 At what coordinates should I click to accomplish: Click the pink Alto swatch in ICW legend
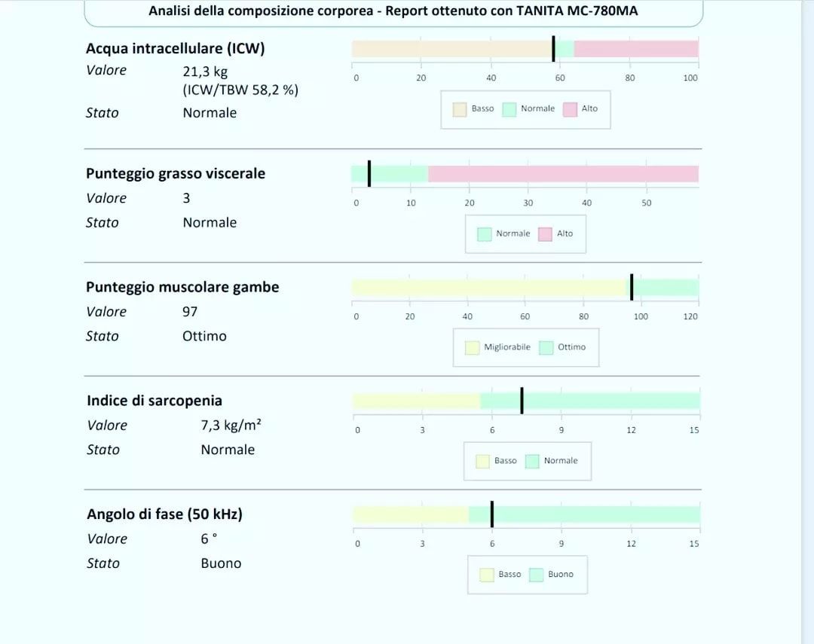point(570,109)
